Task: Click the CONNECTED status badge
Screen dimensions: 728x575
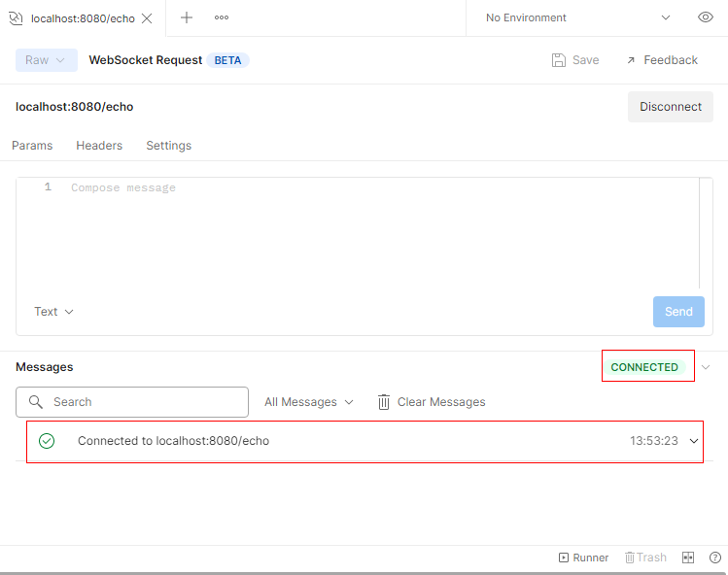Action: coord(644,367)
